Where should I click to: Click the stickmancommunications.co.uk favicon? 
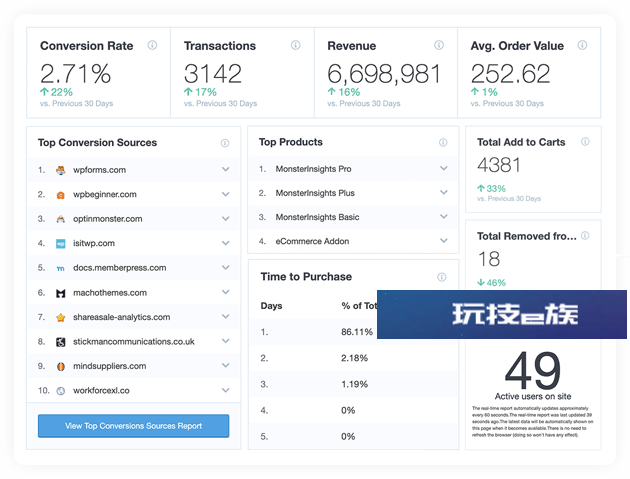click(x=61, y=342)
